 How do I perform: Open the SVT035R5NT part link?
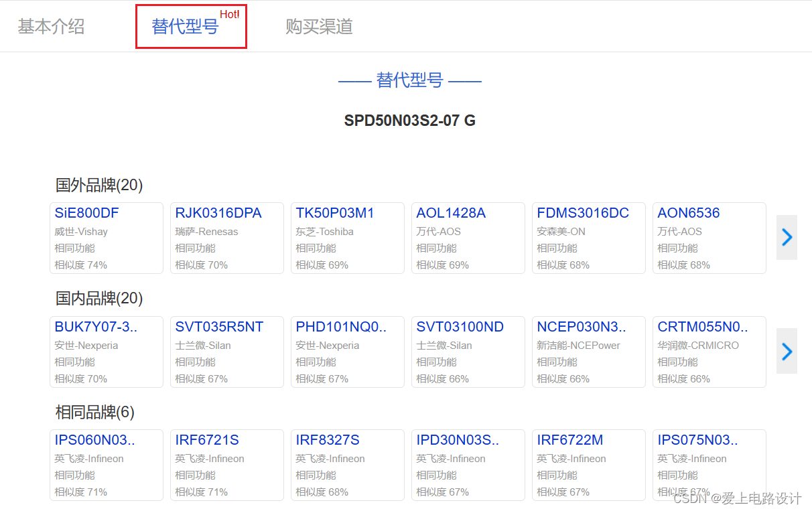[x=219, y=327]
